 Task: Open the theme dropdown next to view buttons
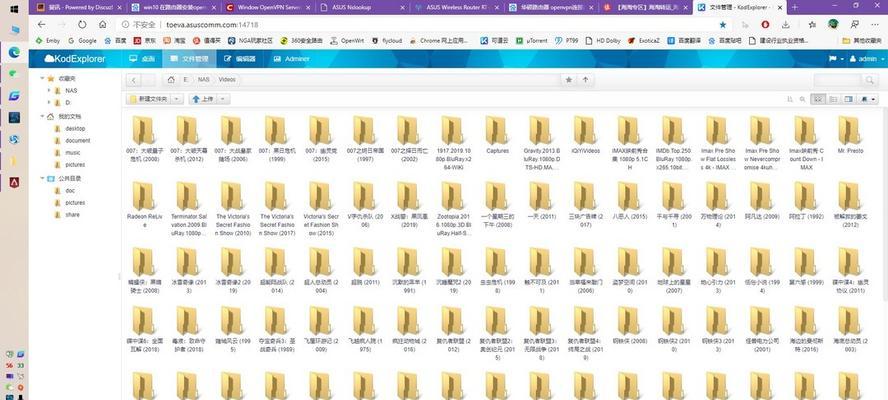868,99
